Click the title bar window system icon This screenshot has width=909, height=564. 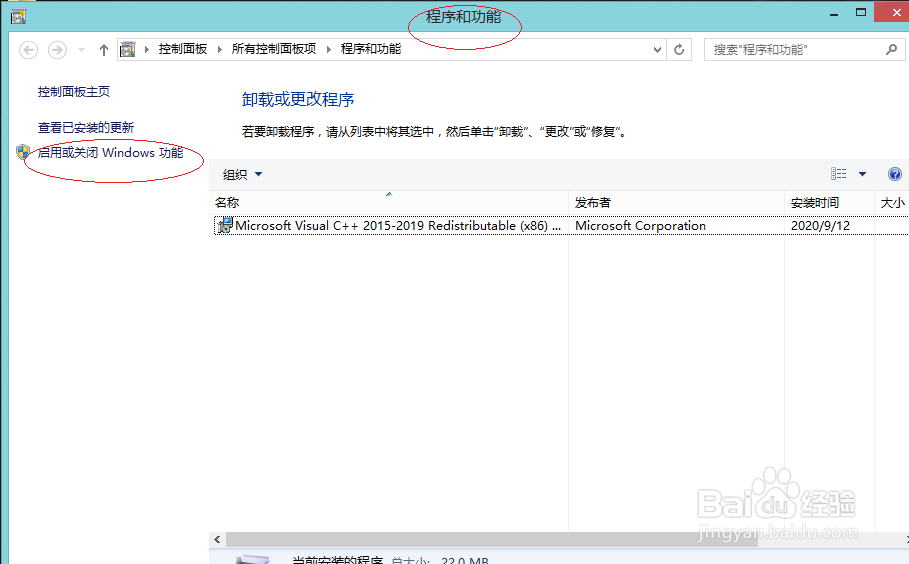pyautogui.click(x=19, y=17)
